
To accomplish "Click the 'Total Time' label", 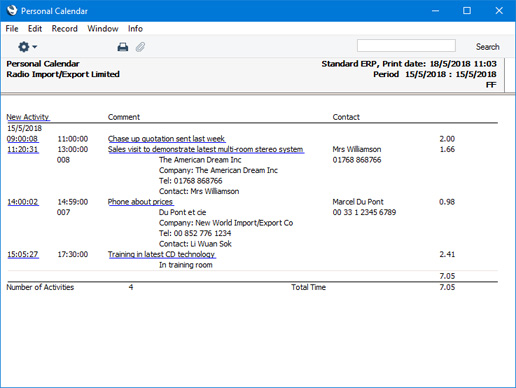I will coord(308,287).
